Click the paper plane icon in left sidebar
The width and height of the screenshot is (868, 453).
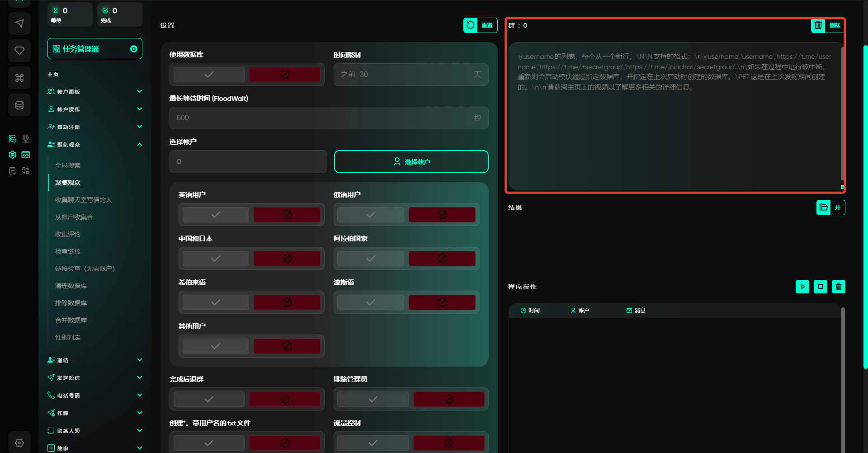(x=19, y=24)
